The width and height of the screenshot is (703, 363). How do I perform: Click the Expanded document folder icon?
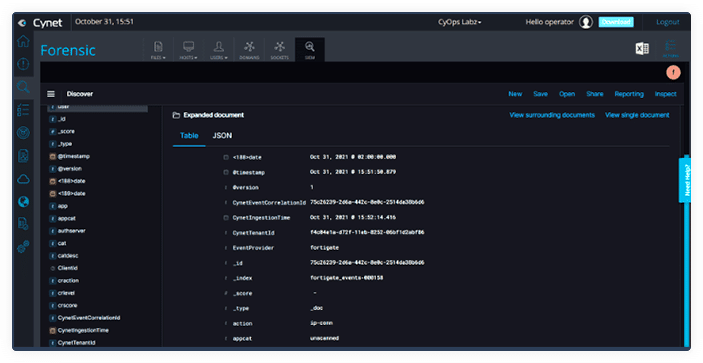tap(176, 116)
